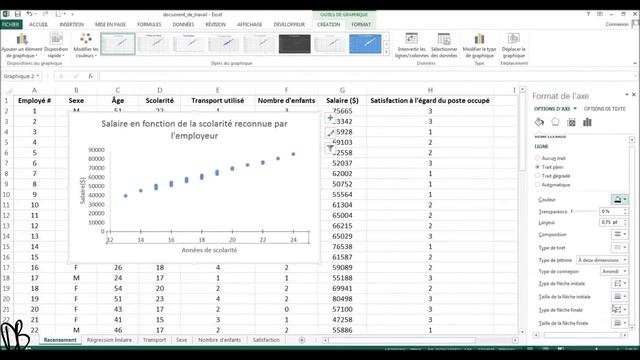Click the insert function fx icon
Image resolution: width=640 pixels, height=360 pixels.
(90, 76)
